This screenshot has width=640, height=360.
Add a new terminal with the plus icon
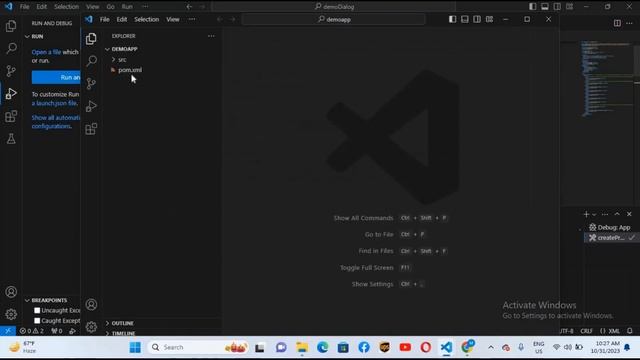click(586, 214)
